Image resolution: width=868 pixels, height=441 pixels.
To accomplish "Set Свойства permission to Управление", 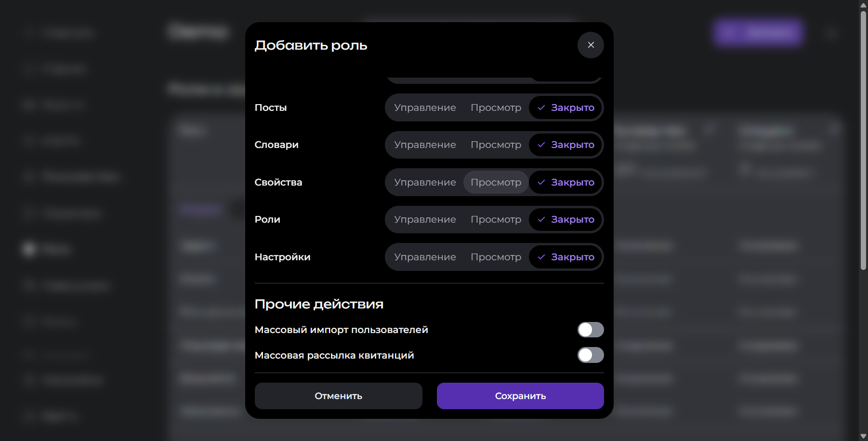I will point(425,182).
